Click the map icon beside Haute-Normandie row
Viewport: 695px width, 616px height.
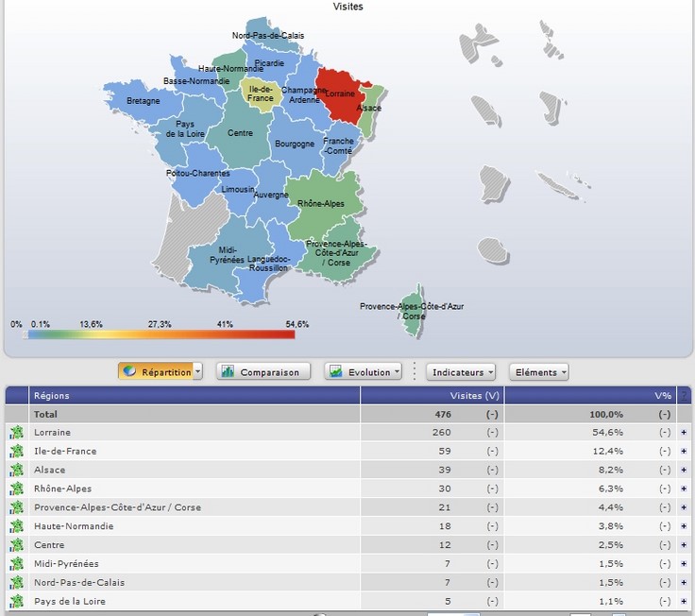16,526
